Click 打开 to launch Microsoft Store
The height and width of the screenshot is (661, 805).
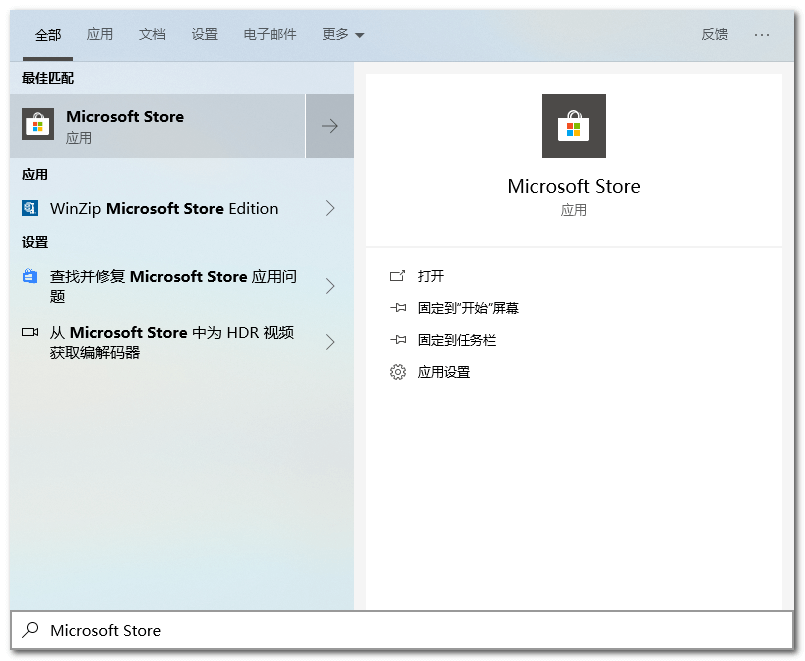point(431,276)
